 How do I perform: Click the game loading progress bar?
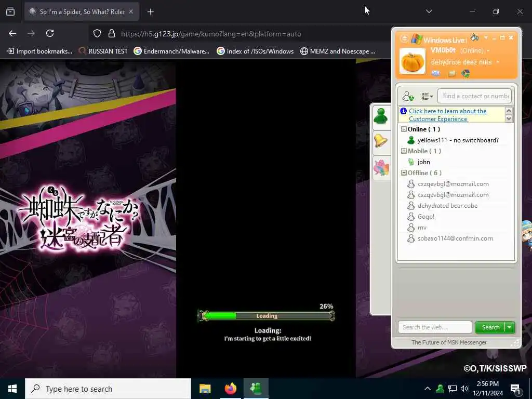click(267, 316)
